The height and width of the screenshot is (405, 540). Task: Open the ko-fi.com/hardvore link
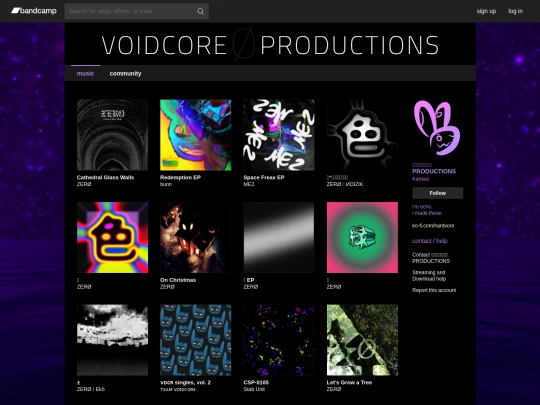click(433, 226)
